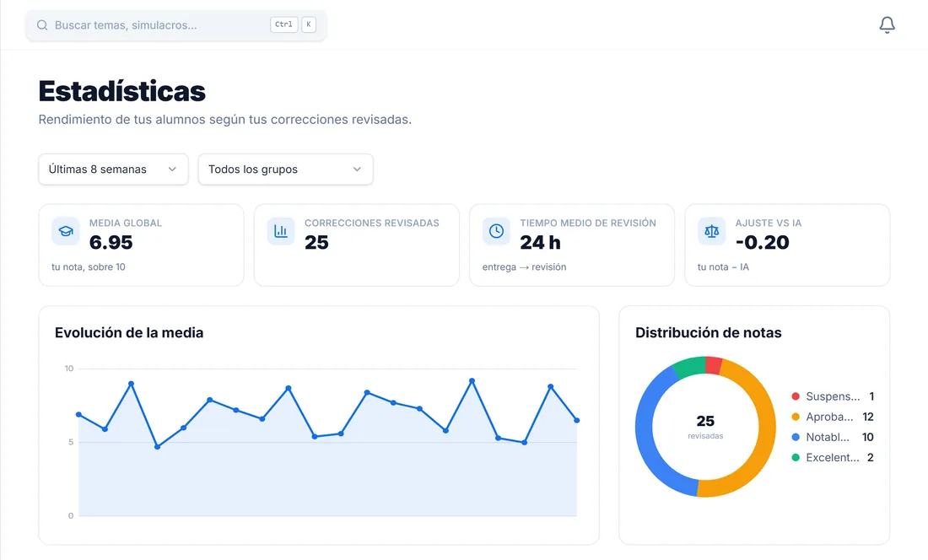Screen dimensions: 928x560
Task: Click the first data point on the line chart
Action: 78,415
